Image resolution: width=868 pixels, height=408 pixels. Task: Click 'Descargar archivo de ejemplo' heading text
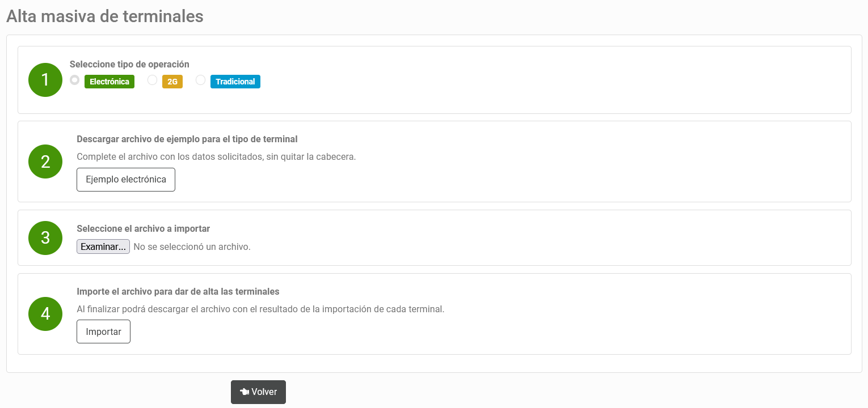[187, 139]
